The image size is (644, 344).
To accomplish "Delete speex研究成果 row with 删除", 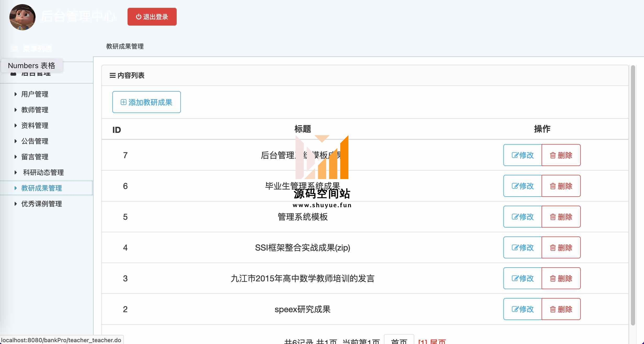I will [561, 309].
